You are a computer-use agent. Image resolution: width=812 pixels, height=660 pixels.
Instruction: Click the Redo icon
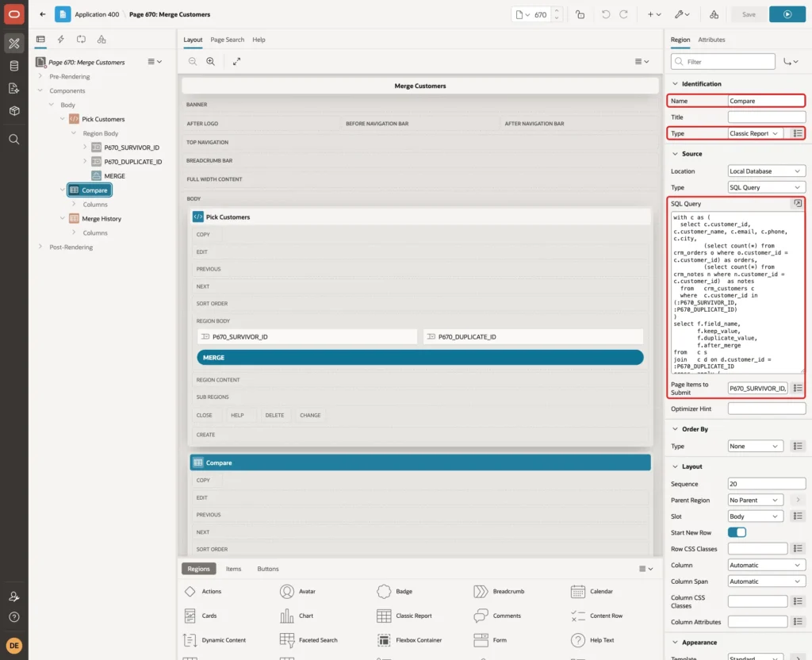(x=623, y=14)
